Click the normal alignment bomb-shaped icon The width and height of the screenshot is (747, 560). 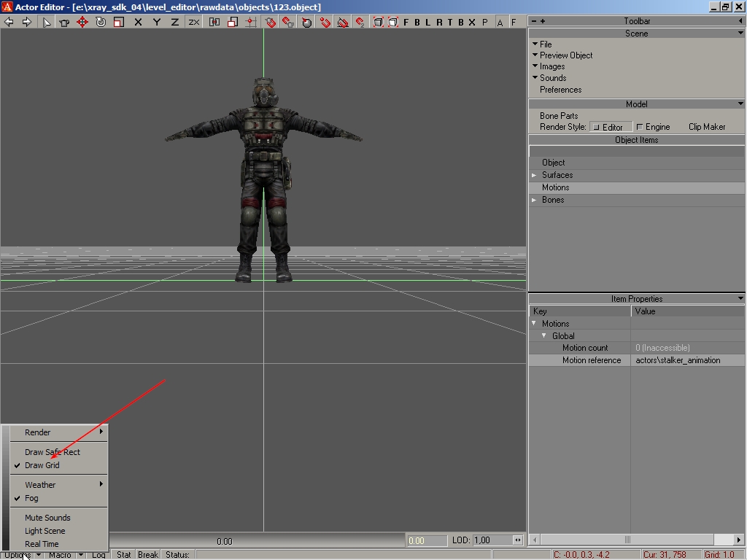tap(306, 22)
